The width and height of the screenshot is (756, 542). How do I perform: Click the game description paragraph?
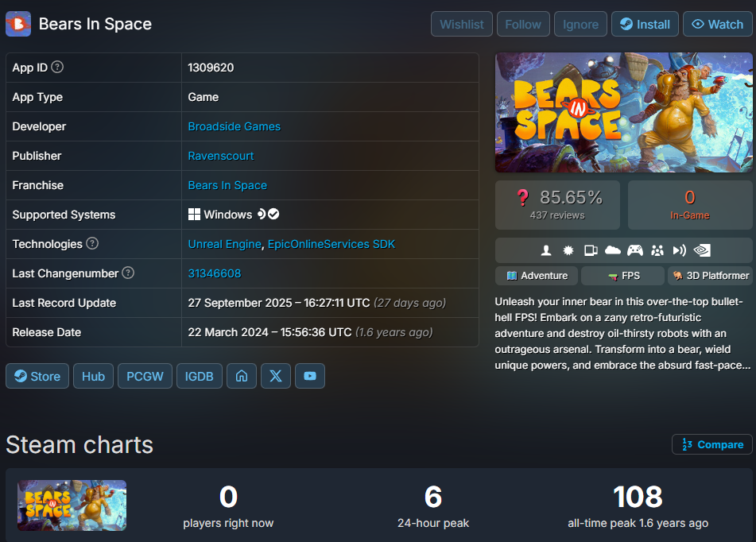pyautogui.click(x=623, y=333)
